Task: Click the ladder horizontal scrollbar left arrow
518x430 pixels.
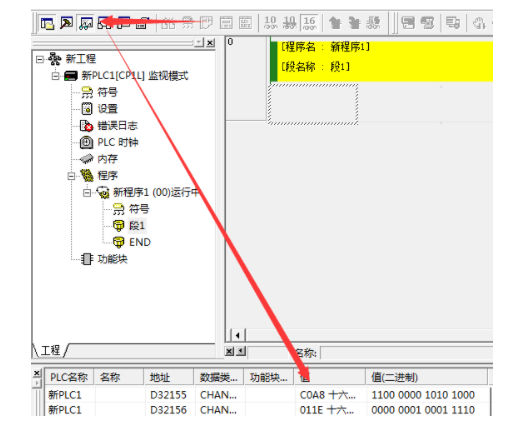Action: [x=238, y=335]
